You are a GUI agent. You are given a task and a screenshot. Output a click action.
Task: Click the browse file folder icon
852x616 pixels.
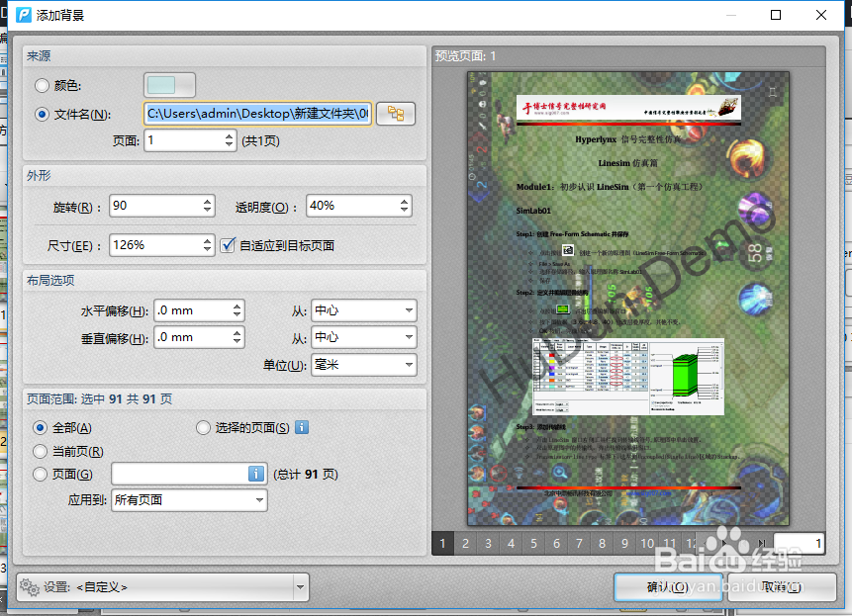(396, 114)
